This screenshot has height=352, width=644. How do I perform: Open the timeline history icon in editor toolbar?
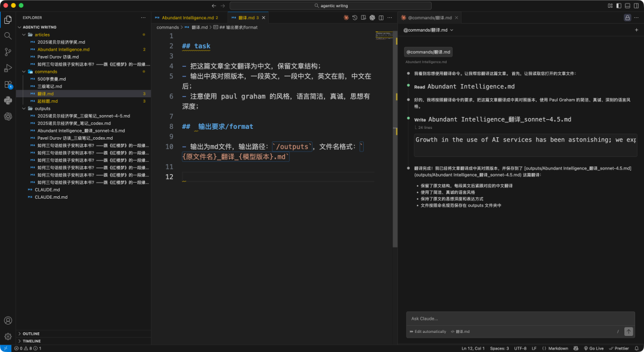pyautogui.click(x=355, y=18)
